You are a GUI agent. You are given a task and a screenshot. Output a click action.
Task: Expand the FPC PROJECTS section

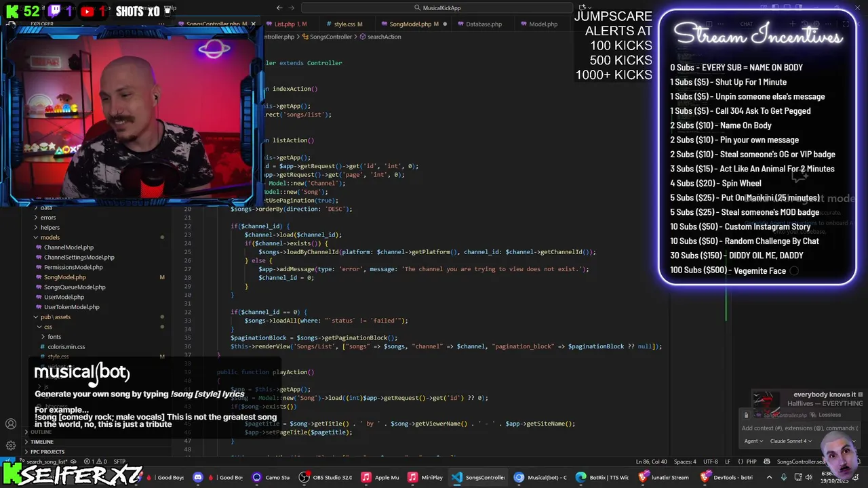[x=47, y=452]
